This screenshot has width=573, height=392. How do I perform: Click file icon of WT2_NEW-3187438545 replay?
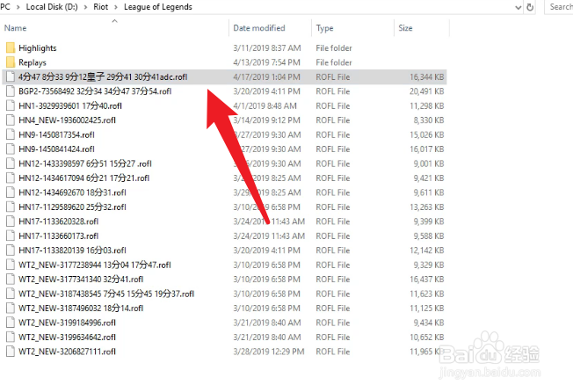point(11,294)
